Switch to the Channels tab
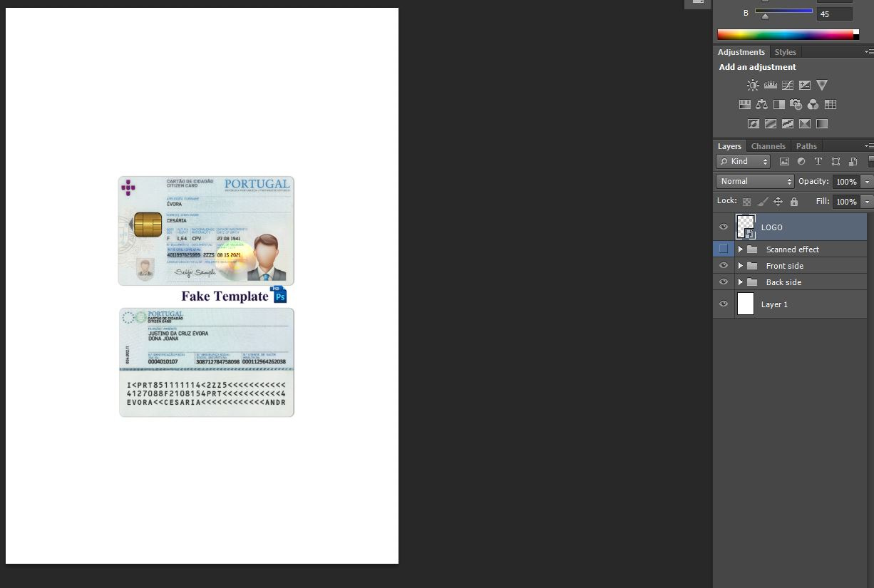 (x=768, y=146)
